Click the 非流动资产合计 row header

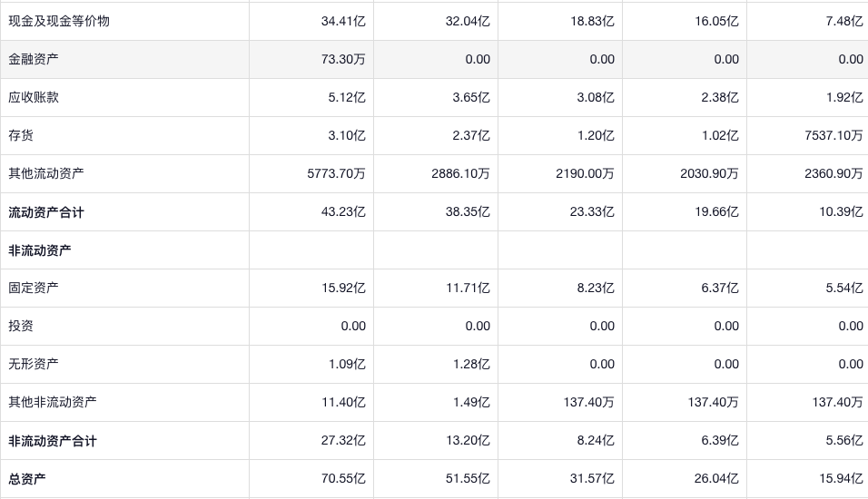coord(53,441)
